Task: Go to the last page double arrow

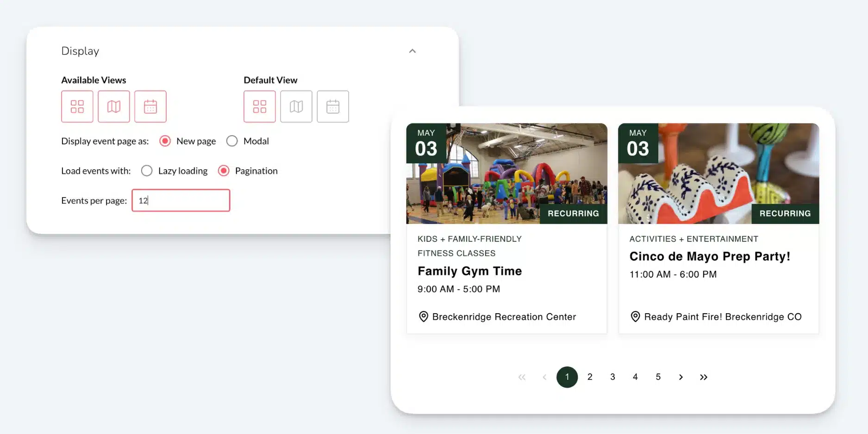Action: pos(704,377)
